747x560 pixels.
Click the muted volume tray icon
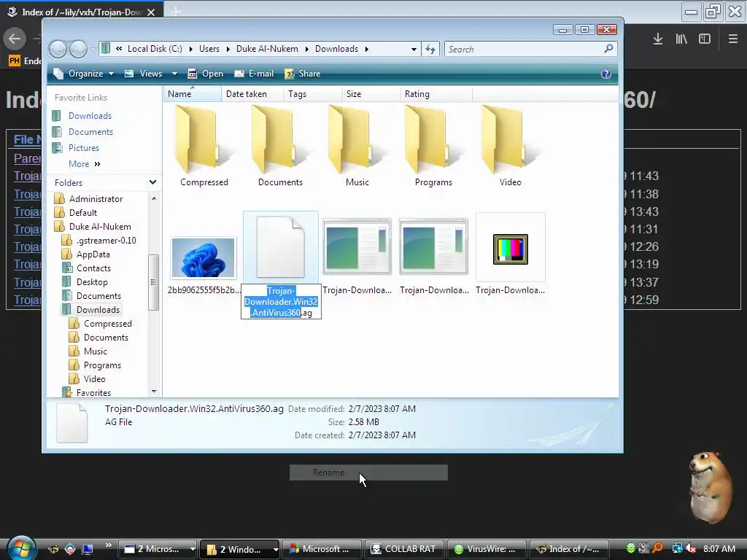[691, 548]
